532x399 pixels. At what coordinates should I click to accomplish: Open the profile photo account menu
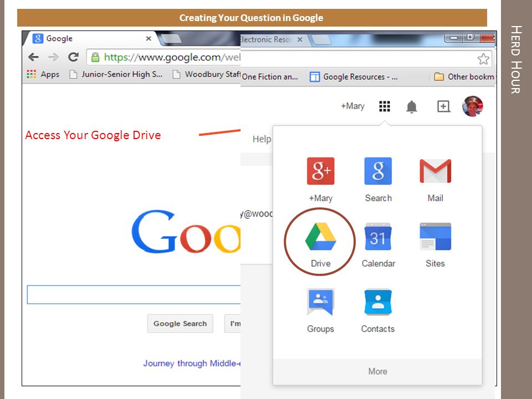click(x=473, y=106)
